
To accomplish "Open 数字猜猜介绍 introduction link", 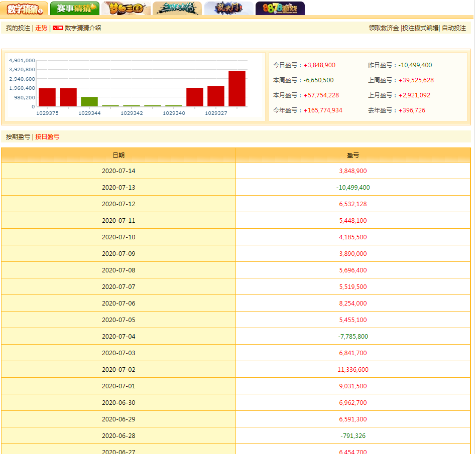I will coord(83,28).
